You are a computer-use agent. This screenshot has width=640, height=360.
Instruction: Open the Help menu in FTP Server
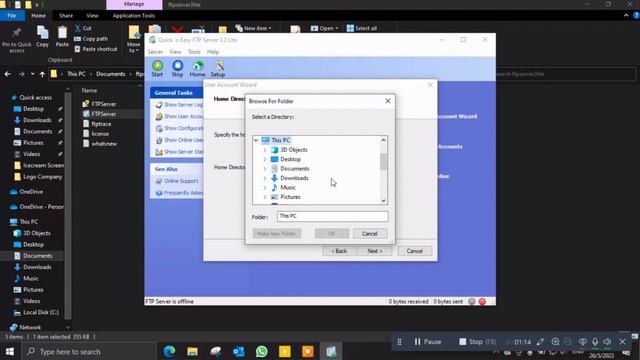pyautogui.click(x=213, y=52)
